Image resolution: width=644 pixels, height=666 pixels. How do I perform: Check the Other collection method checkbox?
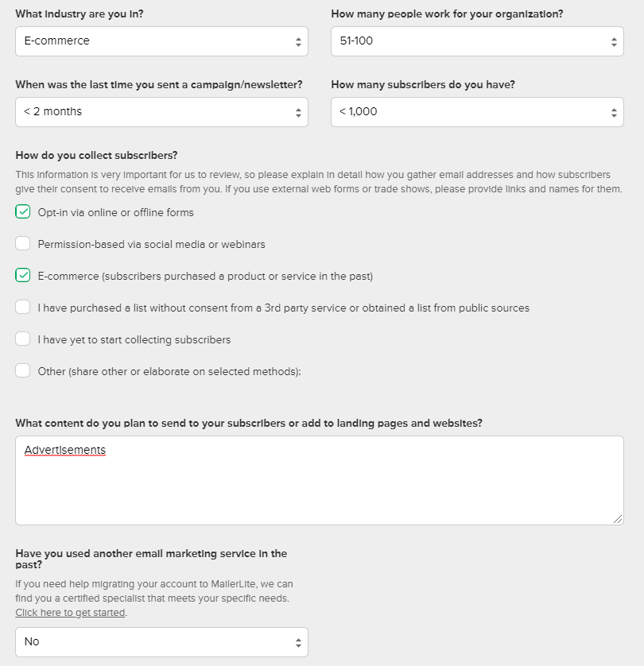(23, 371)
